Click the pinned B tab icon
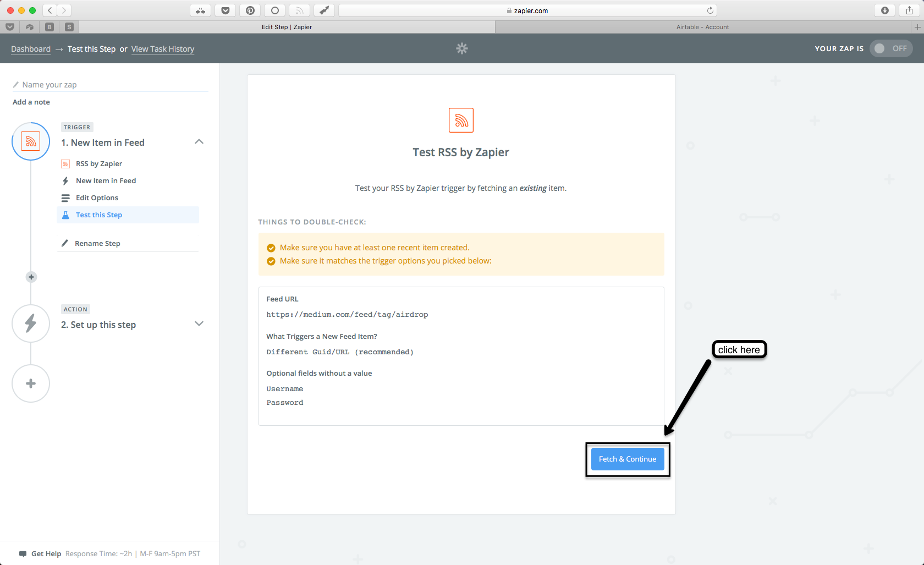Image resolution: width=924 pixels, height=565 pixels. click(x=50, y=27)
